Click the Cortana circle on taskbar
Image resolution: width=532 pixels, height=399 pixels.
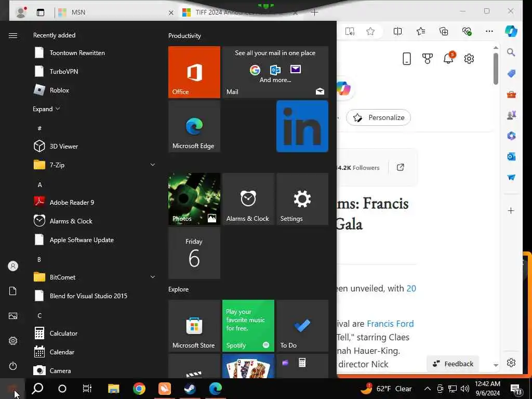[x=62, y=389]
